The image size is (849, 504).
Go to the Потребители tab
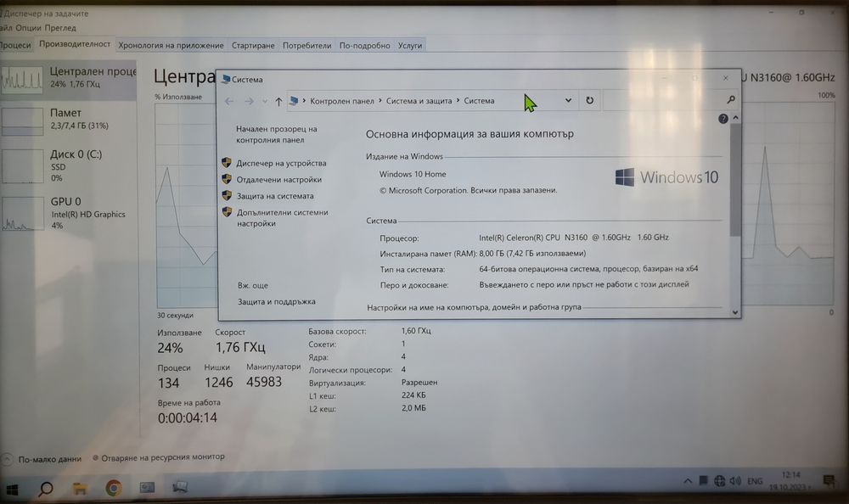[x=306, y=46]
